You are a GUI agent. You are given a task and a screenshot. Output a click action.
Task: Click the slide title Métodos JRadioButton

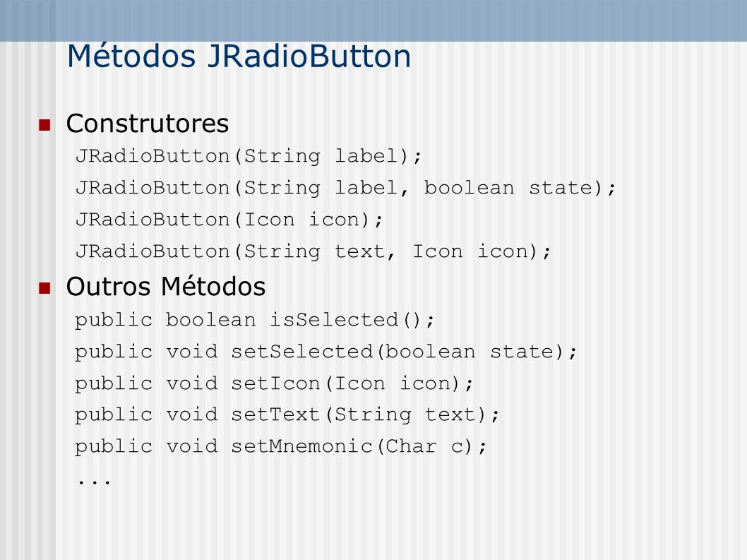(x=239, y=56)
